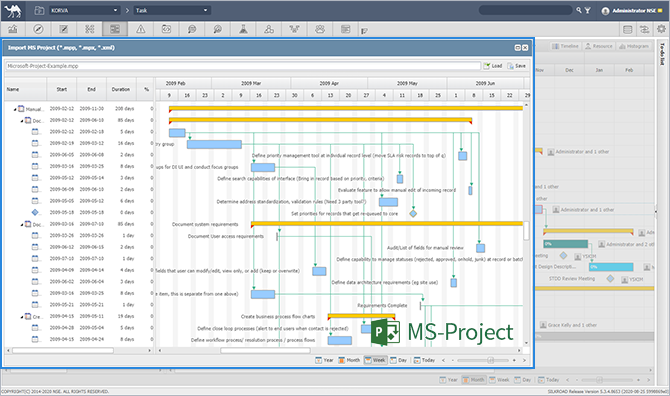Click the dialog Gantt previous arrow
670x396 pixels.
pyautogui.click(x=444, y=360)
